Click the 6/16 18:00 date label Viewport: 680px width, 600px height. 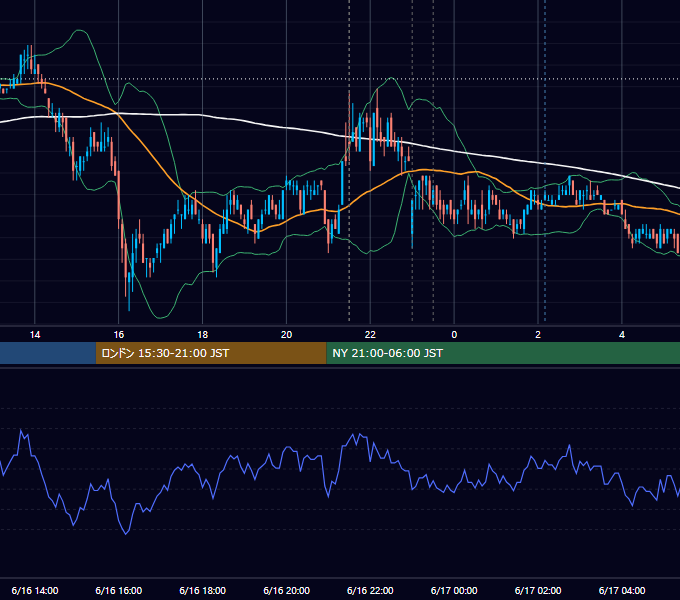[203, 590]
